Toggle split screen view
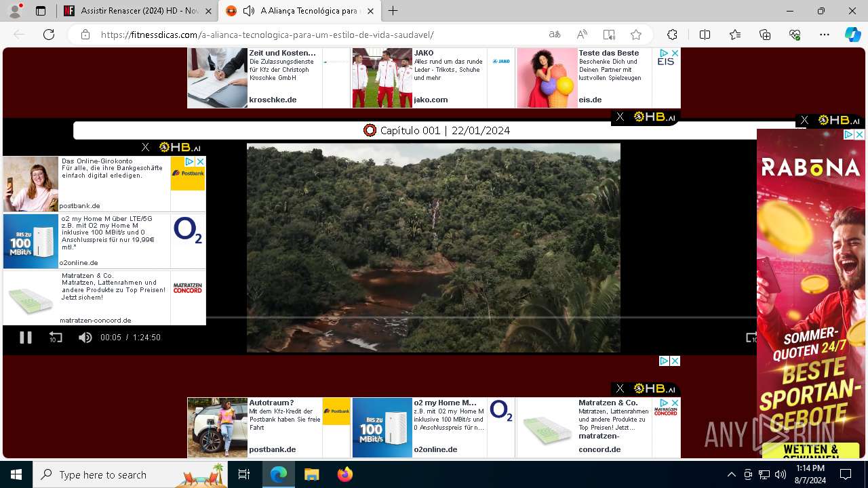The image size is (868, 488). [x=705, y=35]
